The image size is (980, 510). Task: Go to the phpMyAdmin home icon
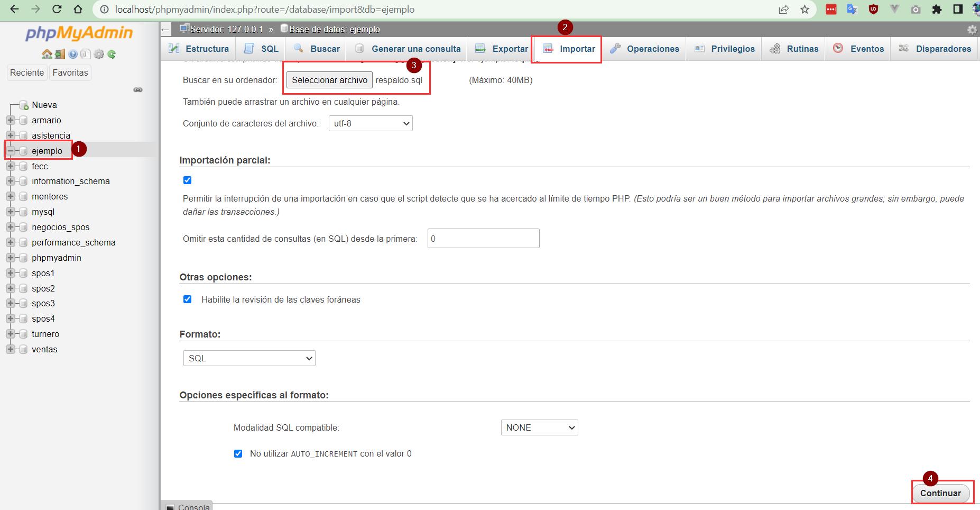(47, 54)
